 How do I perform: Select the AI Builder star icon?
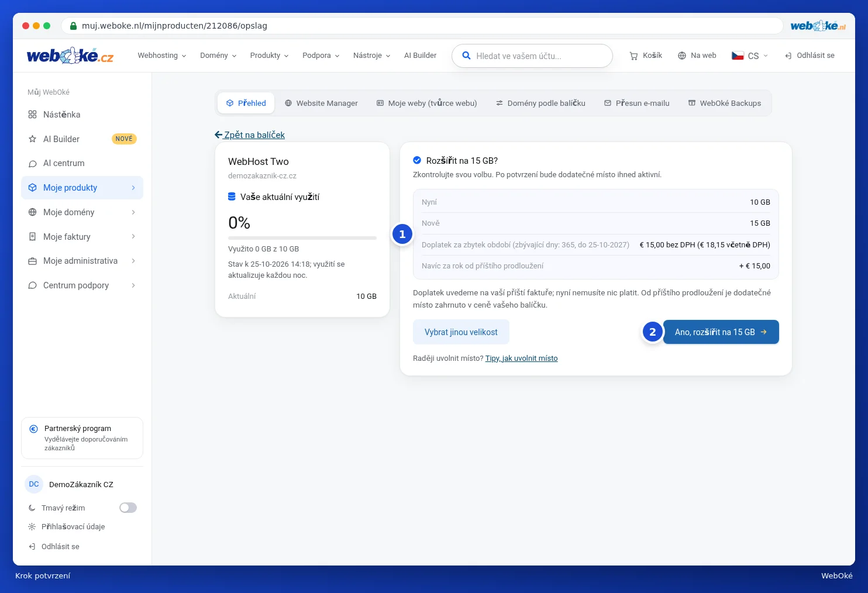[x=32, y=139]
